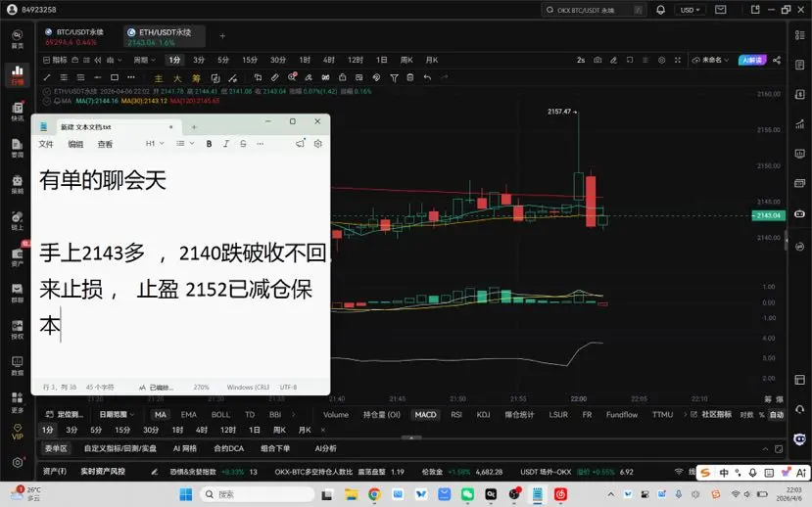The width and height of the screenshot is (812, 507).
Task: Open the VIP icon in the left sidebar
Action: (17, 432)
